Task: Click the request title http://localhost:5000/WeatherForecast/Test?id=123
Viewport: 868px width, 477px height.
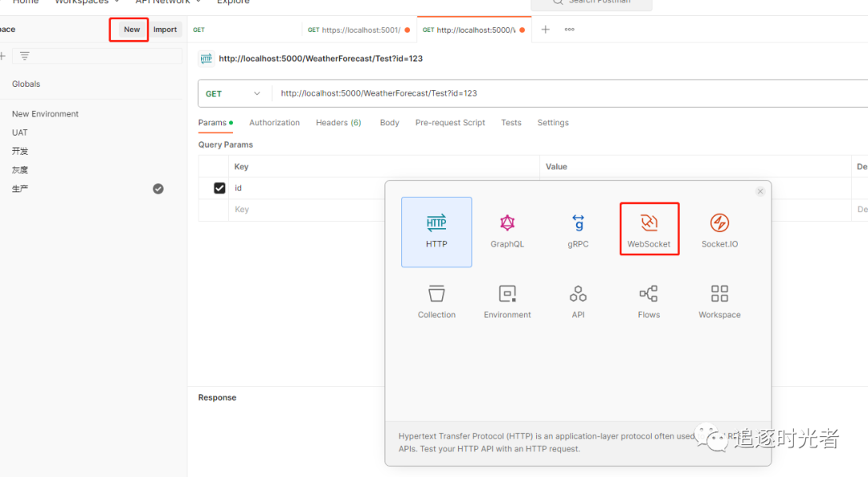Action: (x=321, y=58)
